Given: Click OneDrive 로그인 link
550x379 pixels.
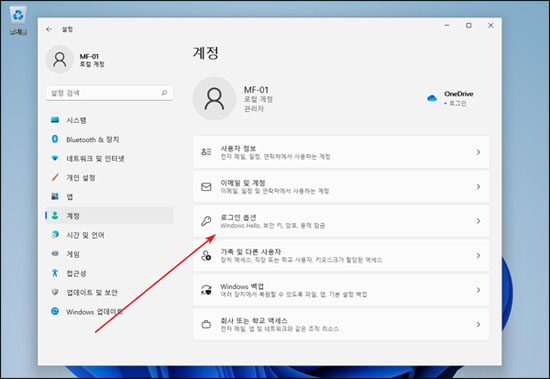Looking at the screenshot, I should (457, 103).
